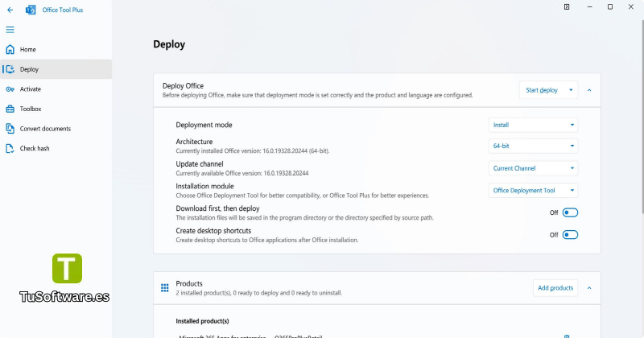Click the Check hash file icon
The height and width of the screenshot is (338, 644).
10,148
